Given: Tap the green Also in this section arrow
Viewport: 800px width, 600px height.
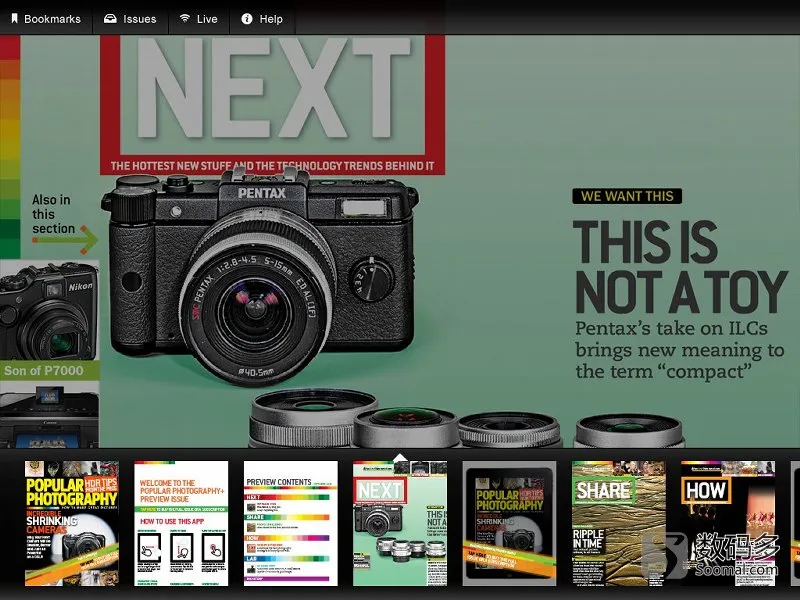Looking at the screenshot, I should [66, 239].
